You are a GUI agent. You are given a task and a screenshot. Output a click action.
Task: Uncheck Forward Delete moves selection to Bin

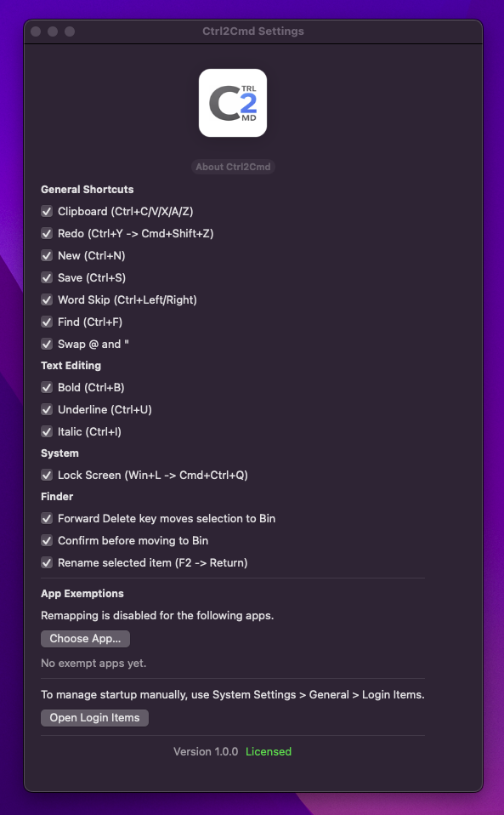click(47, 518)
